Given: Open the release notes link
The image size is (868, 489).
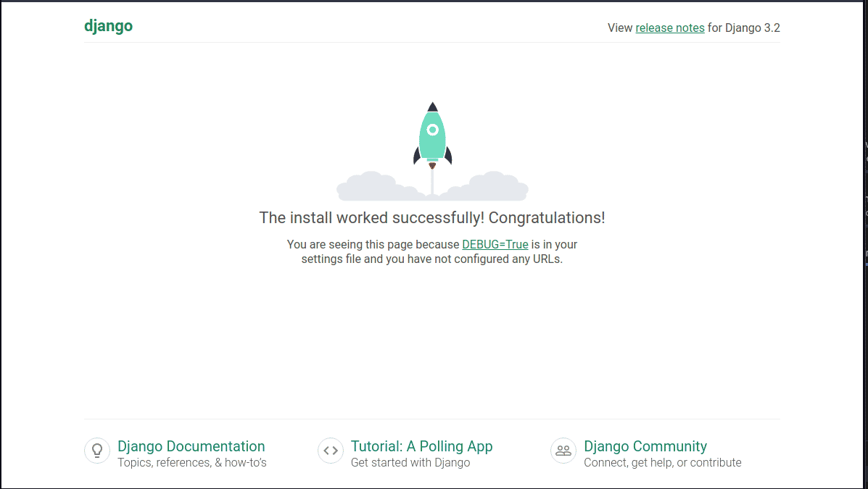Looking at the screenshot, I should tap(670, 28).
